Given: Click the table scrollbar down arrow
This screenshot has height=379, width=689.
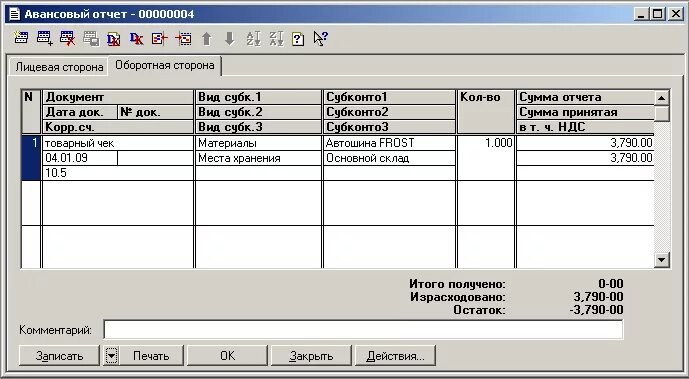Looking at the screenshot, I should point(662,260).
